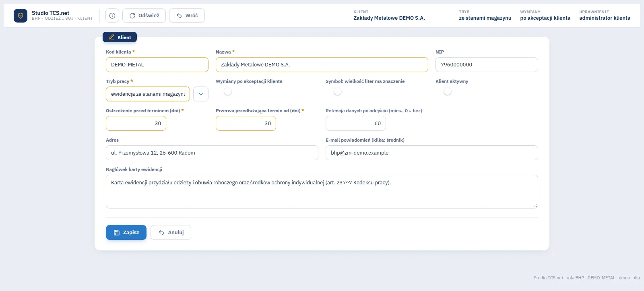
Task: Click the Retencja danych po odejściu field
Action: 356,124
